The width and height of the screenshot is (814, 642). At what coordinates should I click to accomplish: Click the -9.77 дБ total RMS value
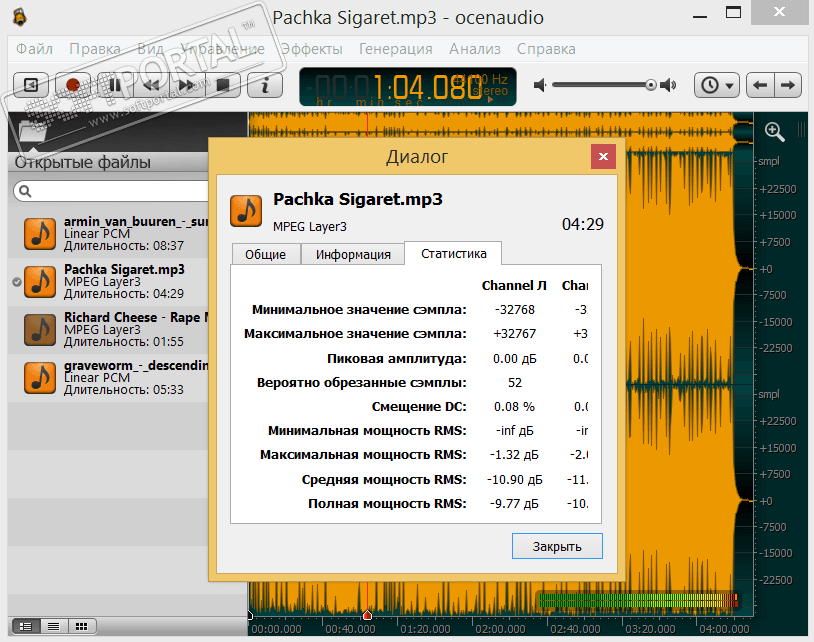(x=514, y=503)
